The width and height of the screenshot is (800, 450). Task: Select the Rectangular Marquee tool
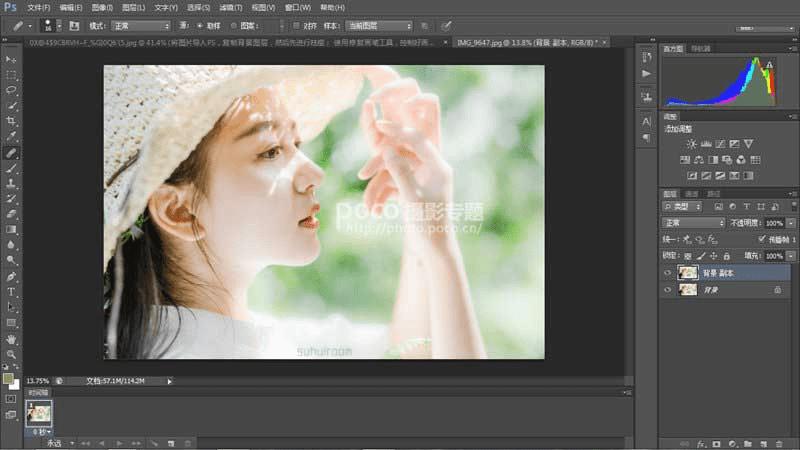(11, 74)
